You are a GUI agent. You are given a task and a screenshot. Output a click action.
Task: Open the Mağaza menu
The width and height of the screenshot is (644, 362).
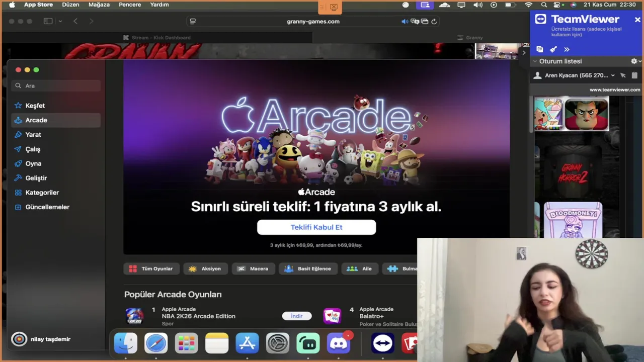click(x=99, y=5)
